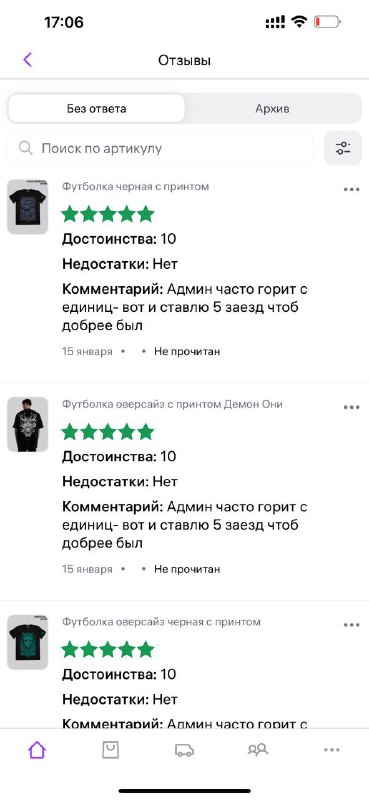Open options for Демон Они review
The width and height of the screenshot is (369, 800).
point(352,407)
